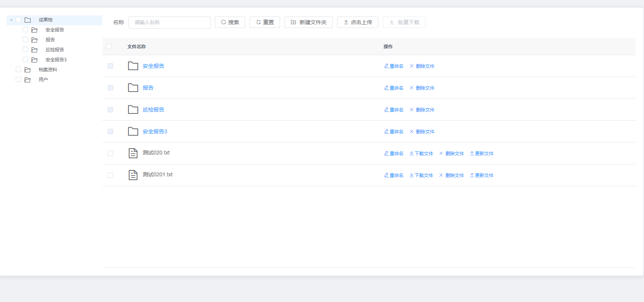Image resolution: width=644 pixels, height=302 pixels.
Task: Click the large folder icon in 安全报告3 row
Action: pyautogui.click(x=133, y=131)
